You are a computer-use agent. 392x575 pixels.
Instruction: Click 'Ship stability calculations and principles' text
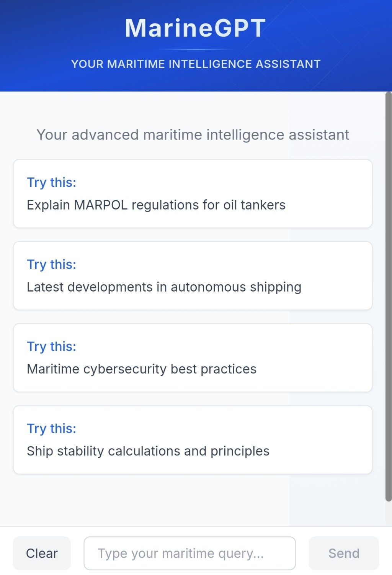[148, 451]
